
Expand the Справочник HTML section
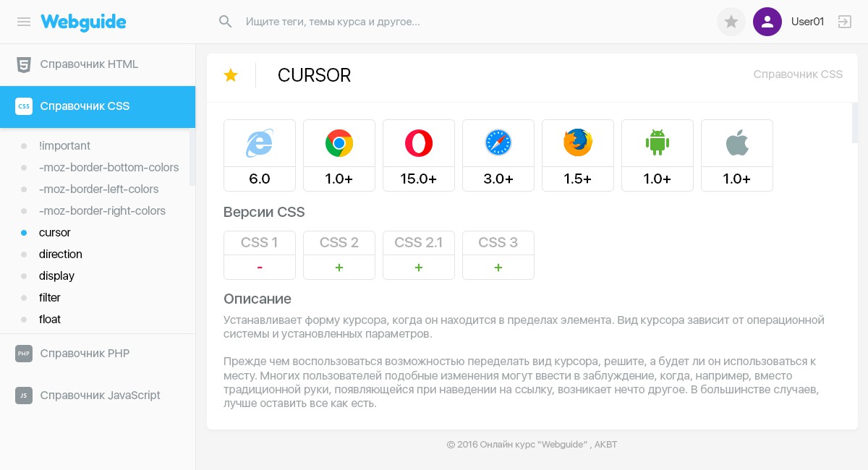[x=89, y=64]
